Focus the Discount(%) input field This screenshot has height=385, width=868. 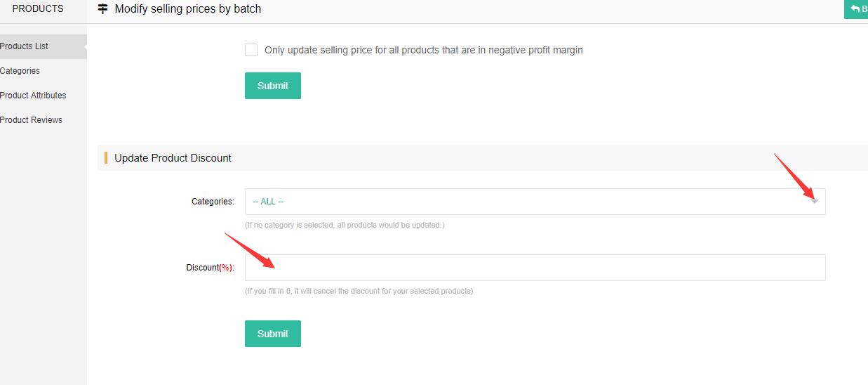(535, 268)
